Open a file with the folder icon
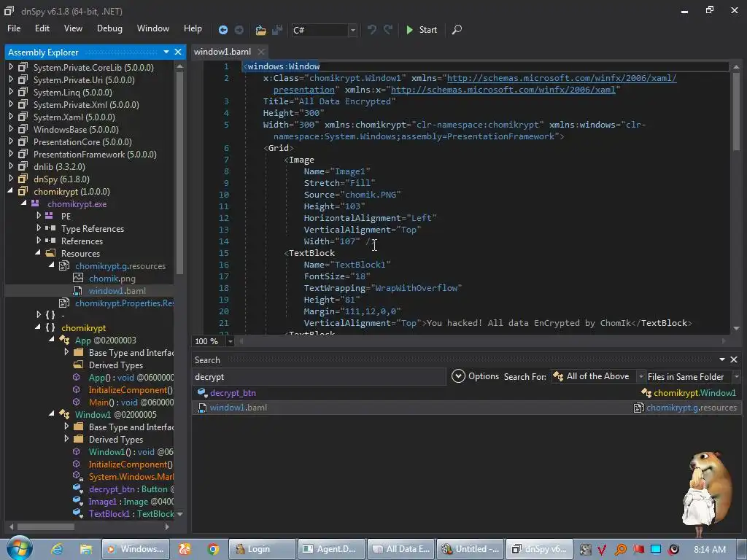The image size is (747, 560). 260,30
